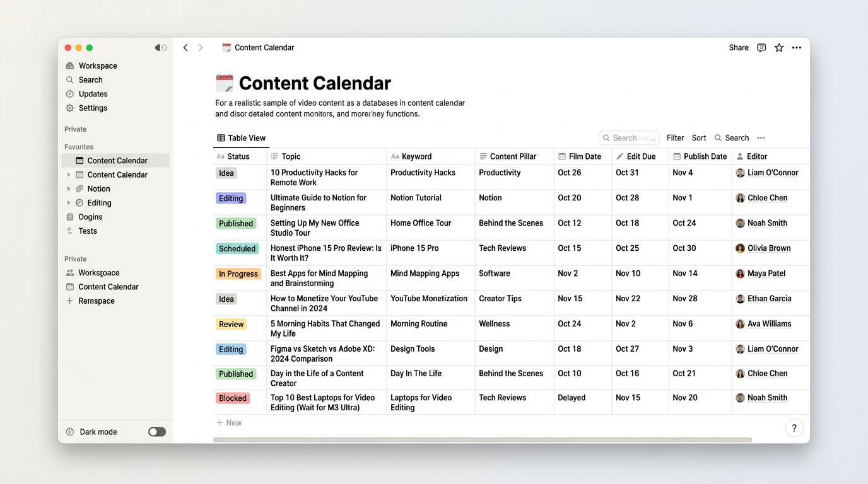Viewport: 868px width, 484px height.
Task: Click the Workspace icon in the sidebar
Action: pos(69,65)
